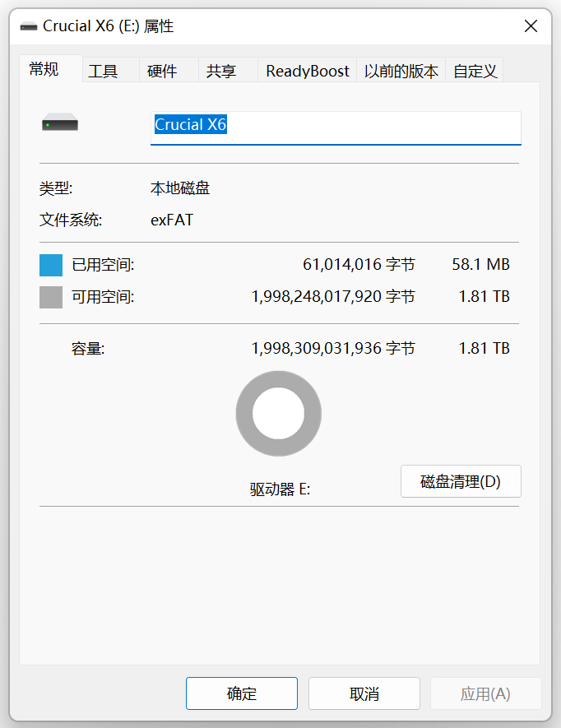Launch 磁盘清理(D) for drive E
The height and width of the screenshot is (728, 561).
pyautogui.click(x=461, y=480)
